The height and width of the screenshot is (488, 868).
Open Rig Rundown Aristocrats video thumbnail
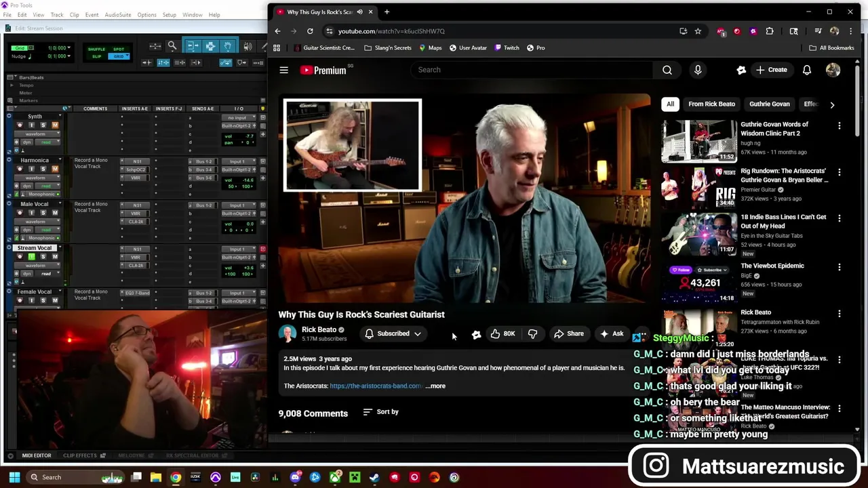(698, 188)
